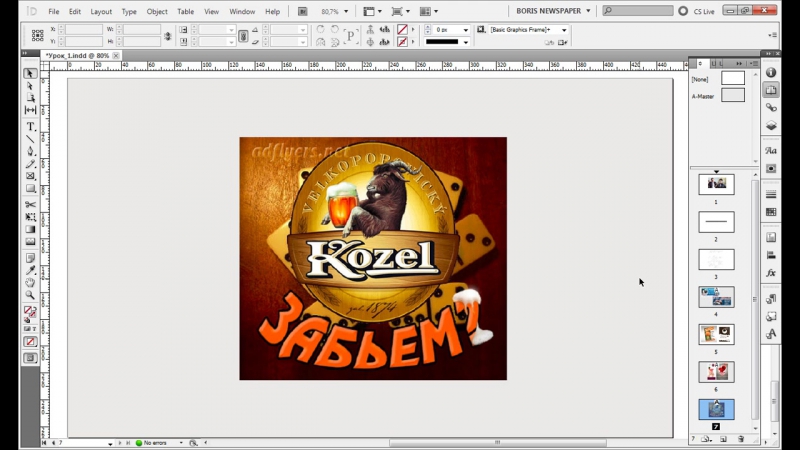
Task: Click the fill color swatch in control bar
Action: tap(403, 30)
